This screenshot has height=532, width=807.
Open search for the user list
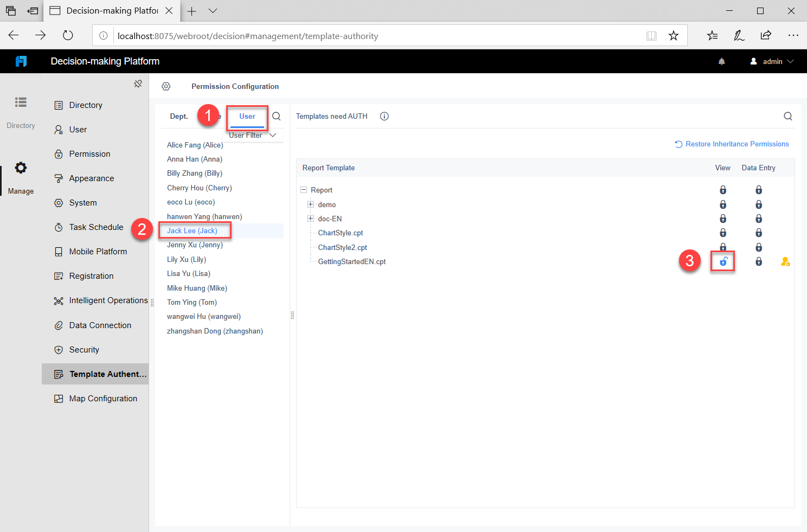tap(276, 116)
